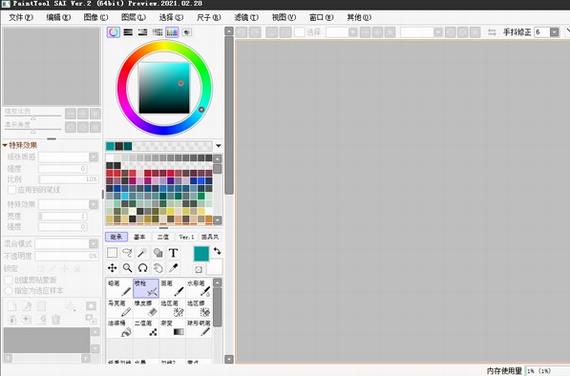Select the shape tool icon
The image size is (570, 376).
point(158,252)
